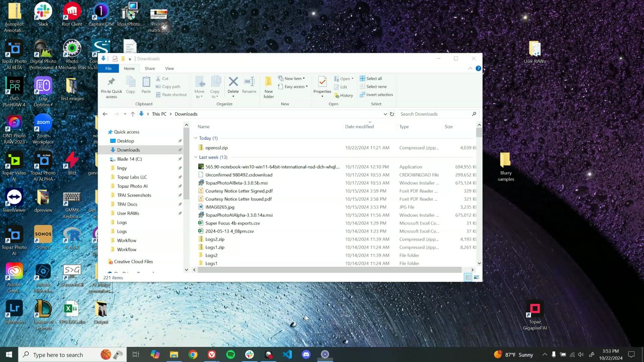The height and width of the screenshot is (362, 644).
Task: Switch to large icons view in status bar
Action: (476, 278)
